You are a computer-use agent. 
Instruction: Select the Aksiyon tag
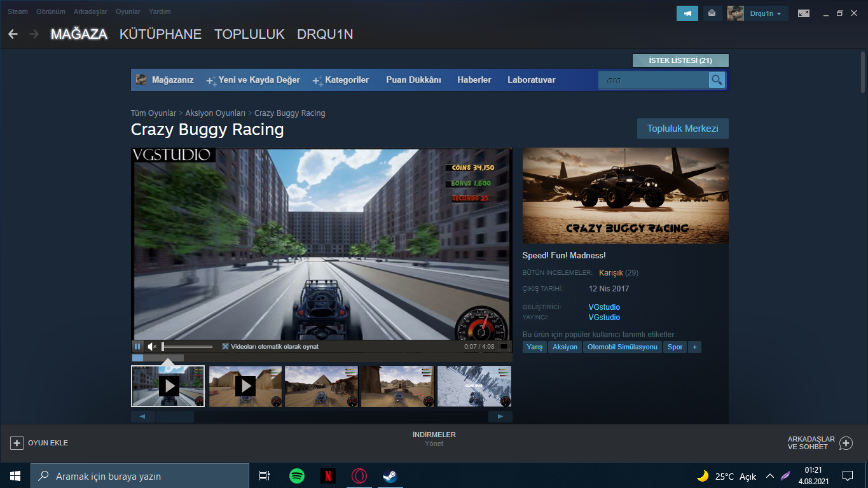[565, 347]
